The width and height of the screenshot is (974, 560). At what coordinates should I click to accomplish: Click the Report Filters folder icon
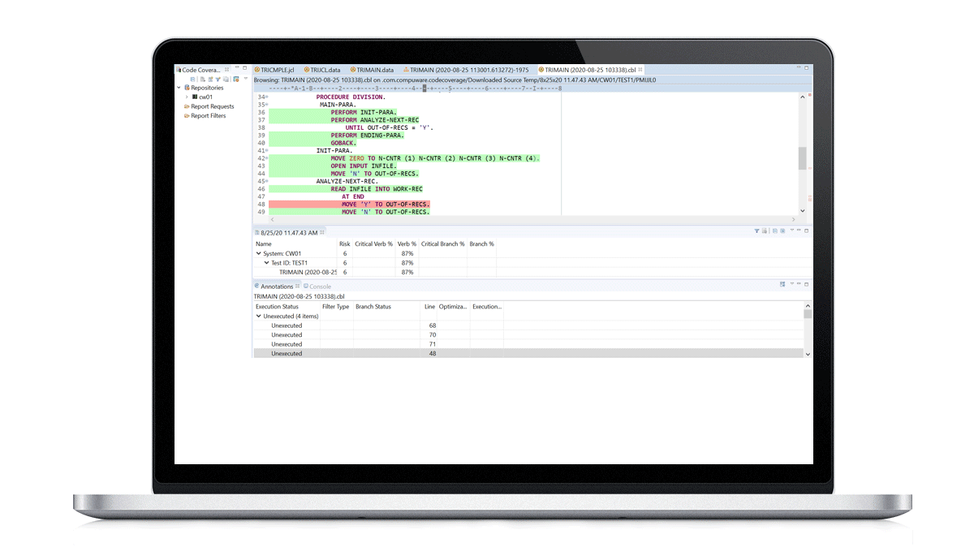[187, 116]
